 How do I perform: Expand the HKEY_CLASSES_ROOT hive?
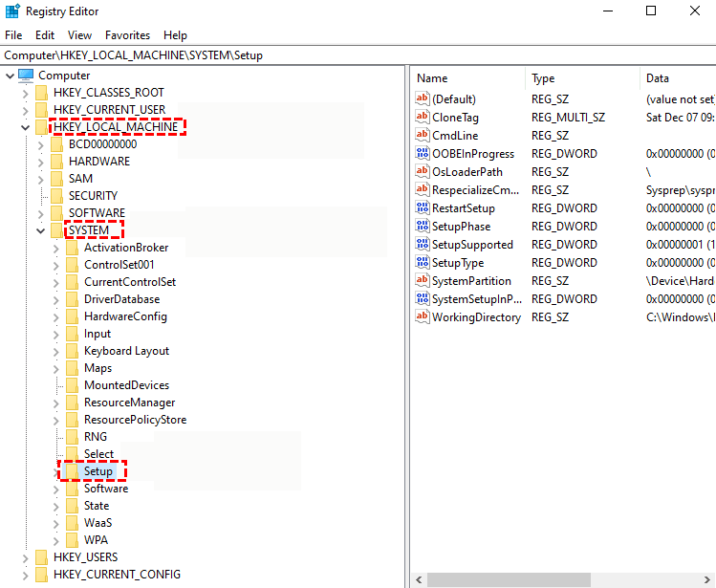(x=25, y=93)
